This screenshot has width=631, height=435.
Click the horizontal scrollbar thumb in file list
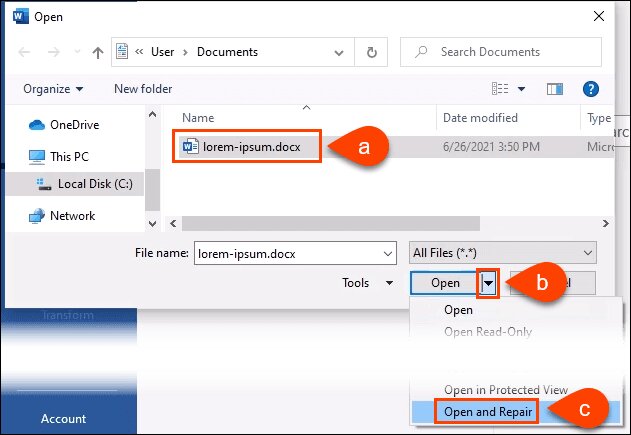pos(331,223)
